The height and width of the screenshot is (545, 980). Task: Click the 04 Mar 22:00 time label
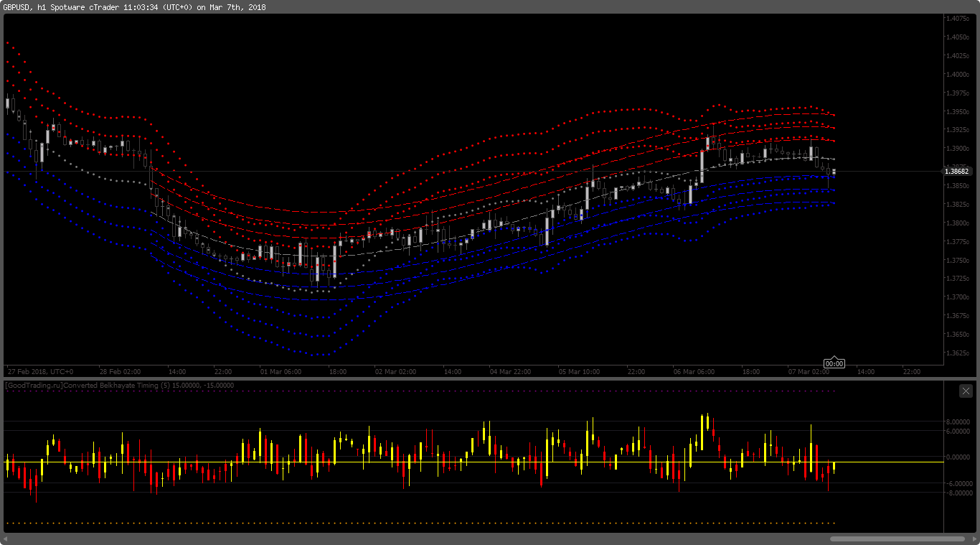tap(510, 372)
